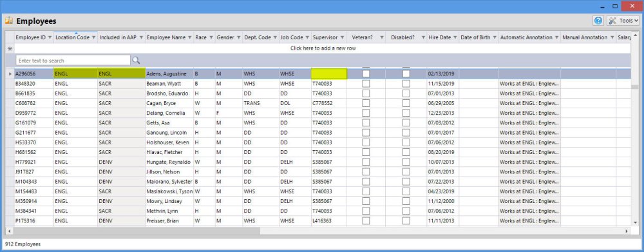
Task: Click the supervisor code C778552
Action: (323, 103)
